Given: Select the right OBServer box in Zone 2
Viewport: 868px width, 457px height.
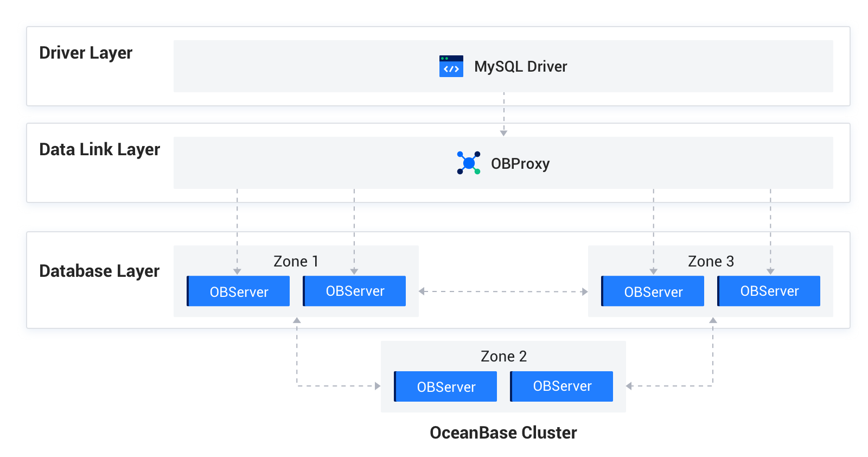Looking at the screenshot, I should 561,386.
